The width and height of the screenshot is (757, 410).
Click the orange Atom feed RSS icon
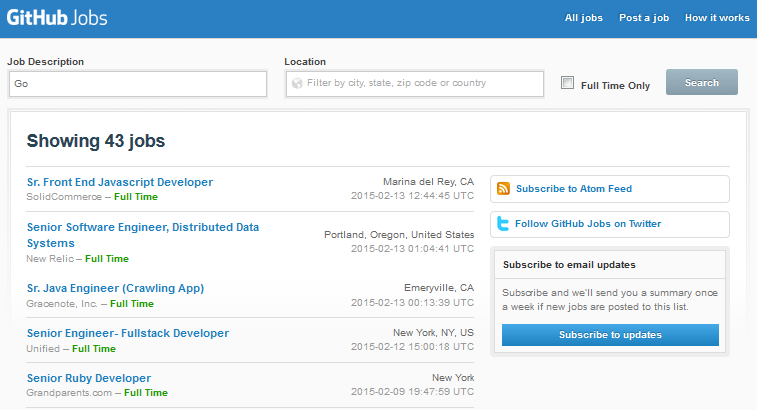(504, 188)
